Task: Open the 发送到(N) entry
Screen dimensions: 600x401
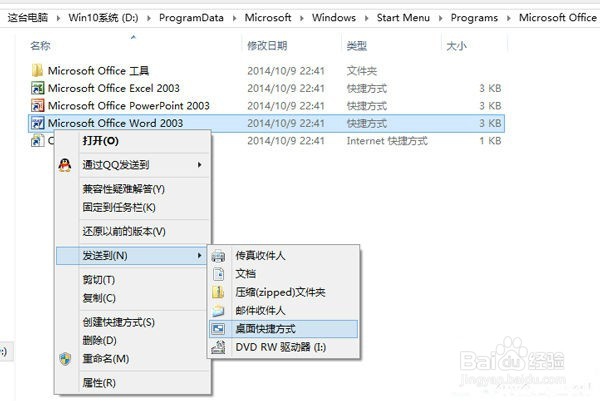Action: (131, 256)
